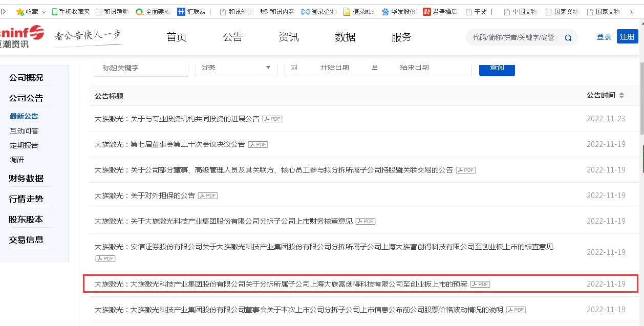Open the 君亭酒店 bookmark
The height and width of the screenshot is (326, 644).
(x=440, y=11)
